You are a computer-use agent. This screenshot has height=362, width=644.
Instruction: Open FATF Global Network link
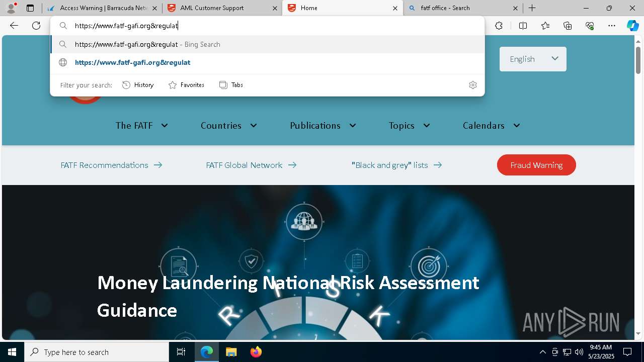[251, 165]
